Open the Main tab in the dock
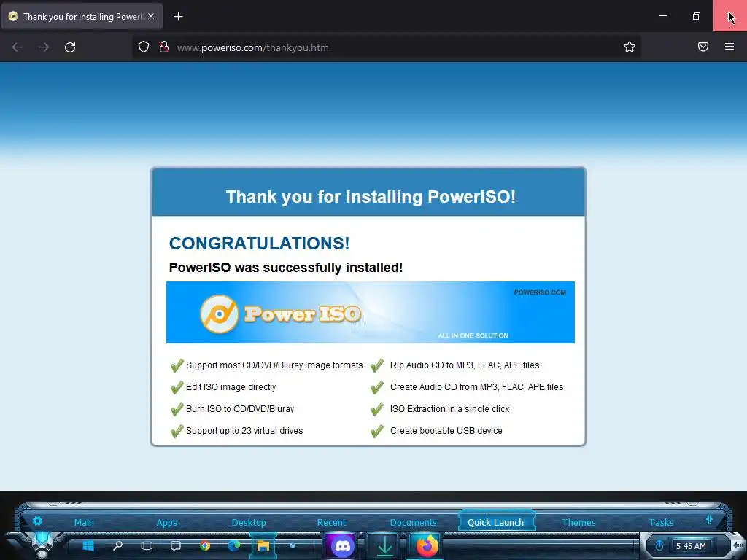 (84, 522)
